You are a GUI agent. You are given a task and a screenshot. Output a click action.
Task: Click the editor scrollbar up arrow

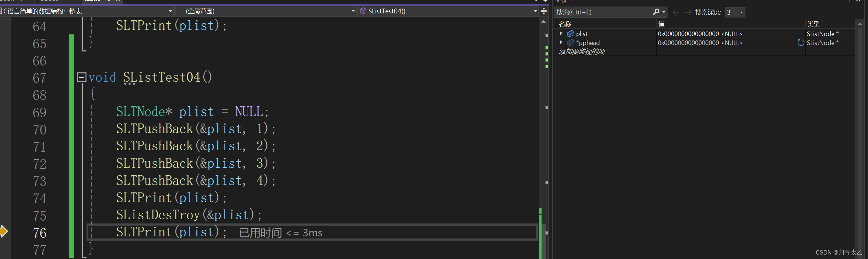(x=544, y=22)
